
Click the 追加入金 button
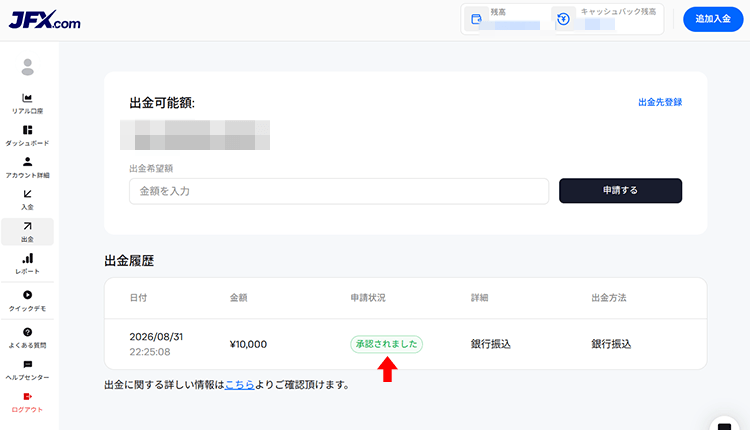point(713,19)
